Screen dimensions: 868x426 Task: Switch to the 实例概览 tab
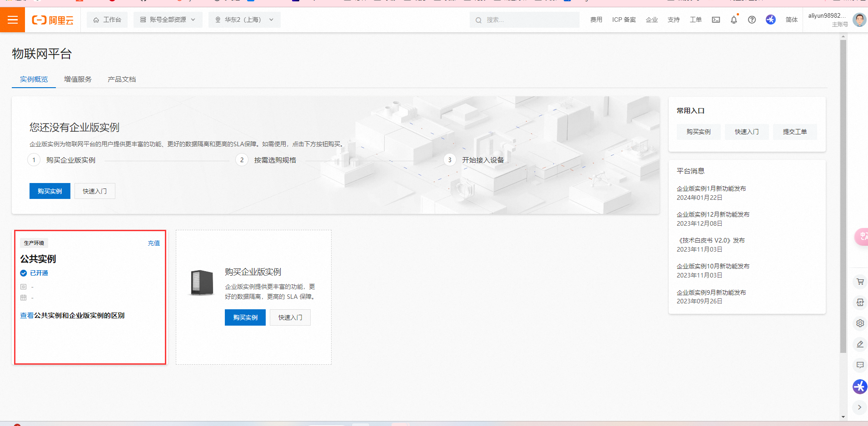[x=34, y=79]
